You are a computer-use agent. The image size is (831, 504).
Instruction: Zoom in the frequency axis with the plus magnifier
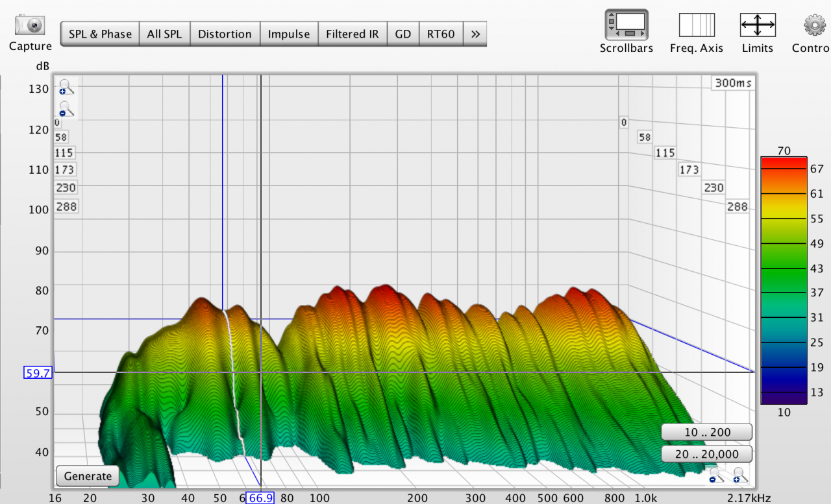pos(739,475)
